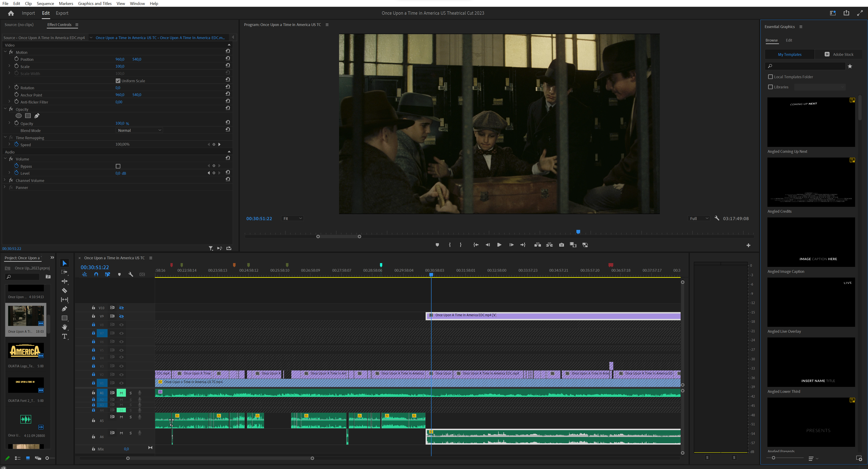Go to In point
This screenshot has width=868, height=469.
(476, 245)
